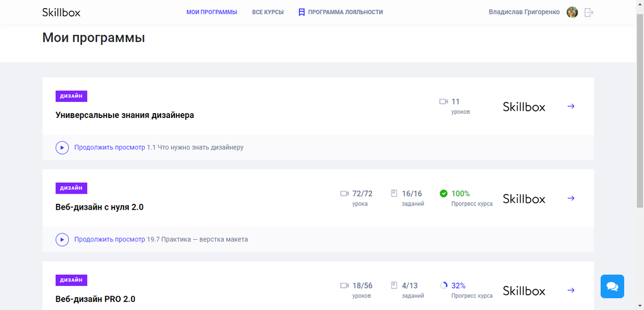This screenshot has width=644, height=310.
Task: Click the logout icon in header
Action: tap(589, 12)
